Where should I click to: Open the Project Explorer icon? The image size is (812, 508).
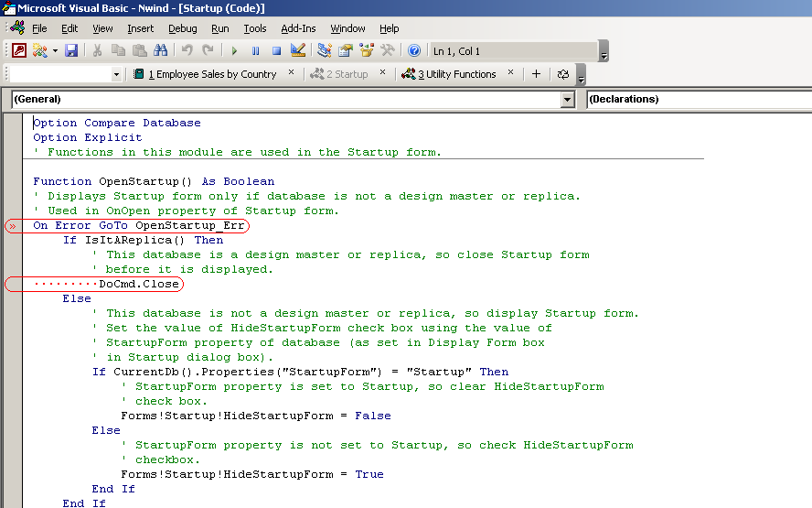pyautogui.click(x=325, y=50)
